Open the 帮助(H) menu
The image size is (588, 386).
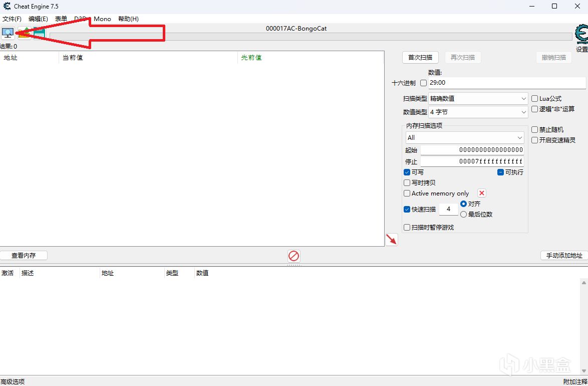click(128, 19)
